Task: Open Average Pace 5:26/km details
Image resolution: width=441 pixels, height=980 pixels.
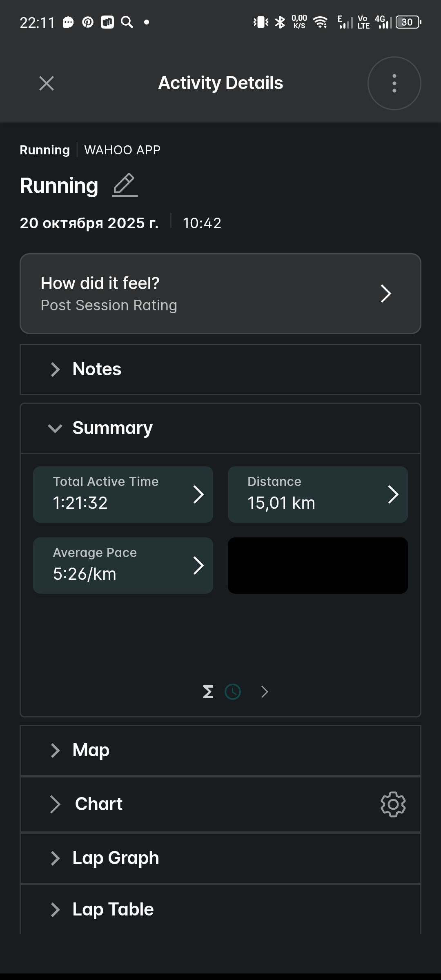Action: click(x=123, y=566)
